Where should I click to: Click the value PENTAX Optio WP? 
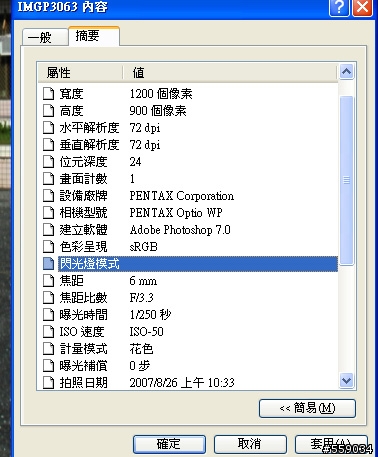[176, 213]
